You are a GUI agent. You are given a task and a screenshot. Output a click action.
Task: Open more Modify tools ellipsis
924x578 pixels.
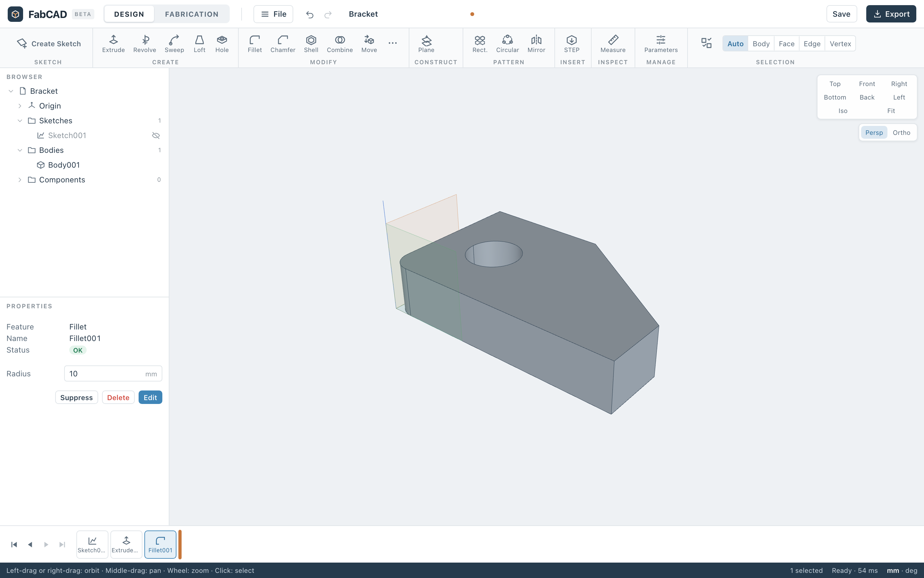(392, 43)
